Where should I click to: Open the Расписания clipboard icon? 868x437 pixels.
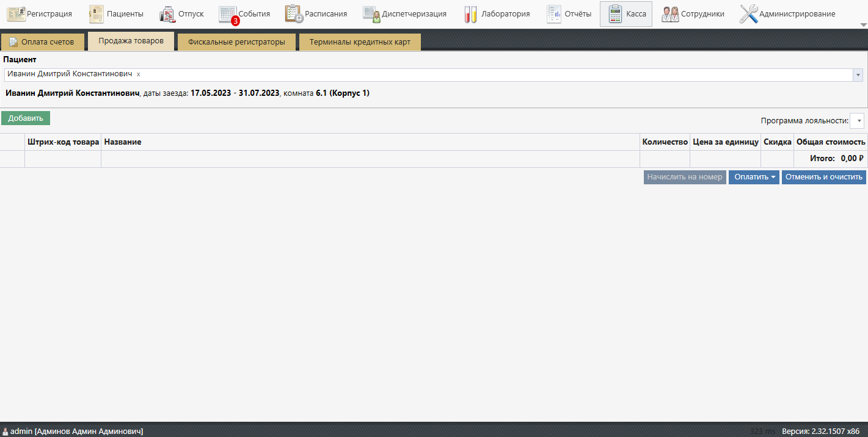click(294, 14)
